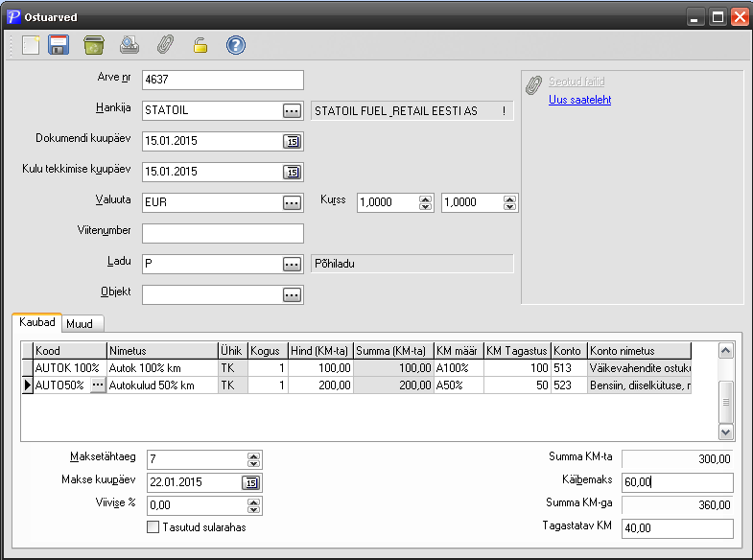753x560 pixels.
Task: Click the Väikevahendite ostuk cell
Action: [639, 368]
